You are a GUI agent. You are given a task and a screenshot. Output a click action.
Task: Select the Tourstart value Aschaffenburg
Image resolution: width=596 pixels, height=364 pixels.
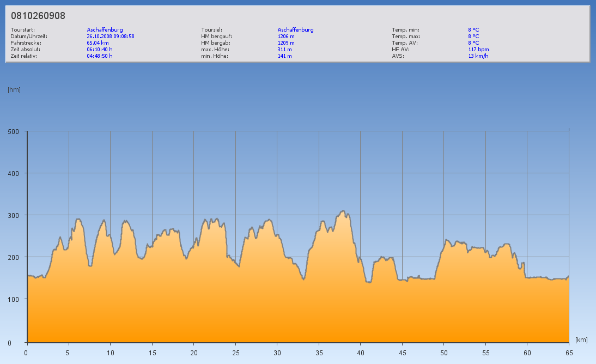105,29
